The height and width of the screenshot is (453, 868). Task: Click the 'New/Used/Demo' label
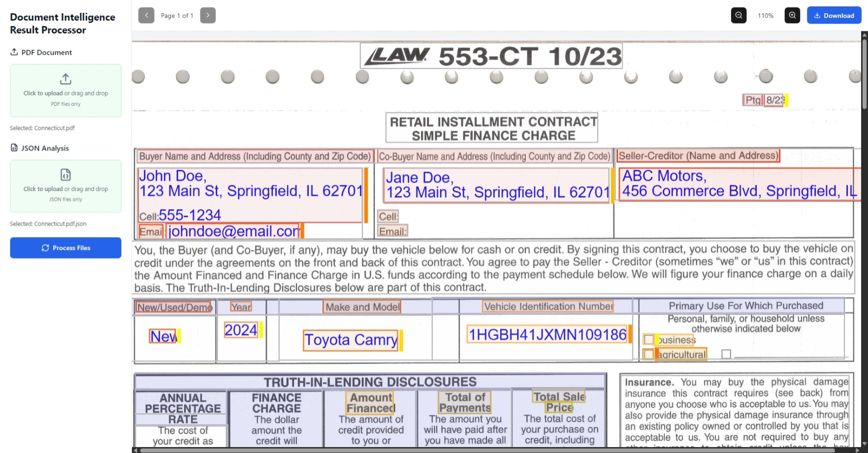174,307
